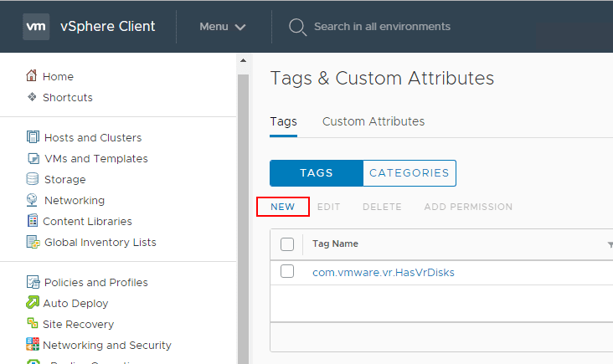Expand the Menu dropdown

[223, 27]
